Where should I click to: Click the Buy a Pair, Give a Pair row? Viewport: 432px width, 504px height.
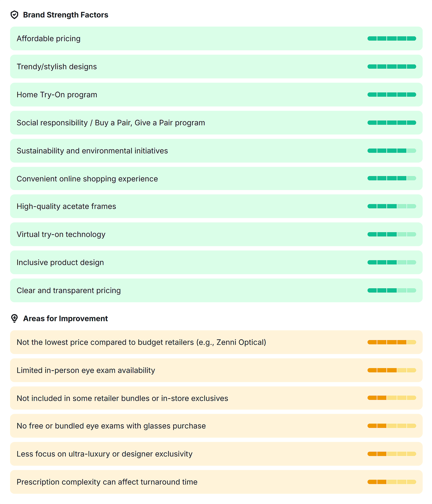pos(216,123)
